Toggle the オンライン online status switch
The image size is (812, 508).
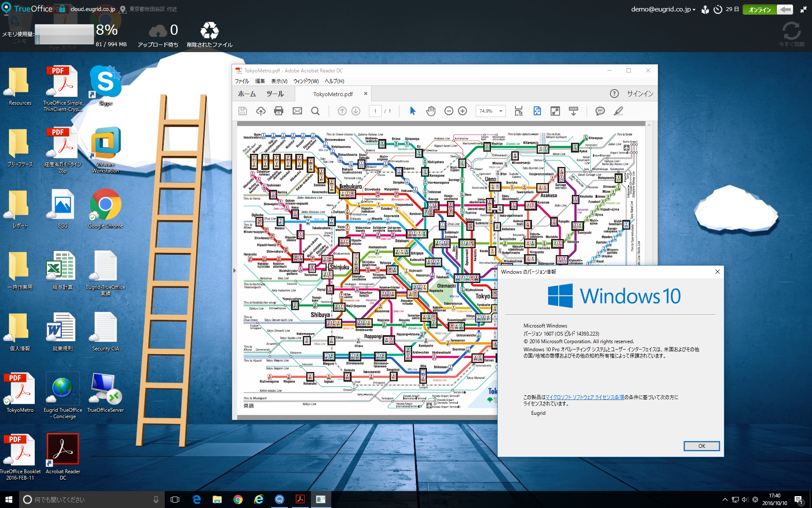(x=768, y=9)
